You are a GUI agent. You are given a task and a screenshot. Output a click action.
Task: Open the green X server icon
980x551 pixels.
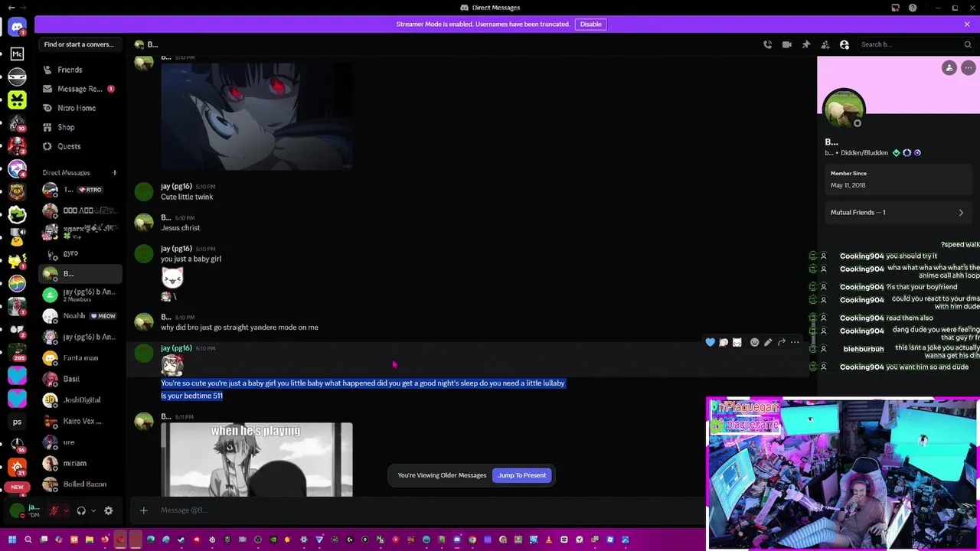(x=17, y=99)
